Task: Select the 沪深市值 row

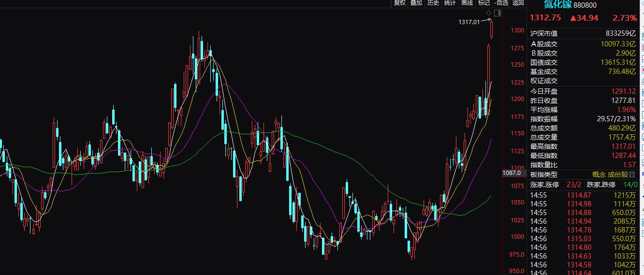Action: 583,33
